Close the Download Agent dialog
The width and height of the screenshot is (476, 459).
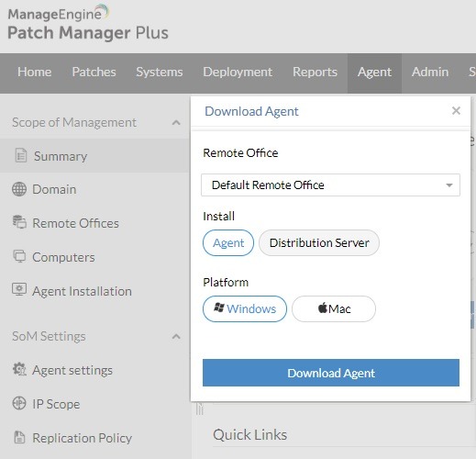pos(456,111)
